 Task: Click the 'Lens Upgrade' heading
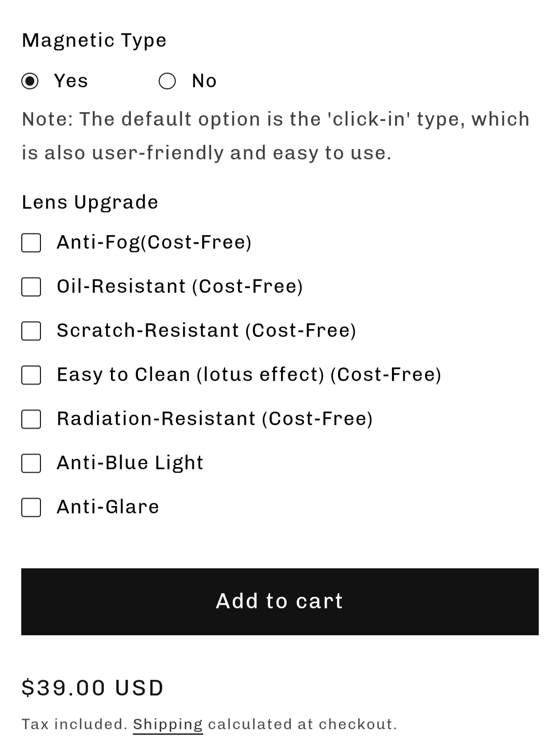click(90, 202)
